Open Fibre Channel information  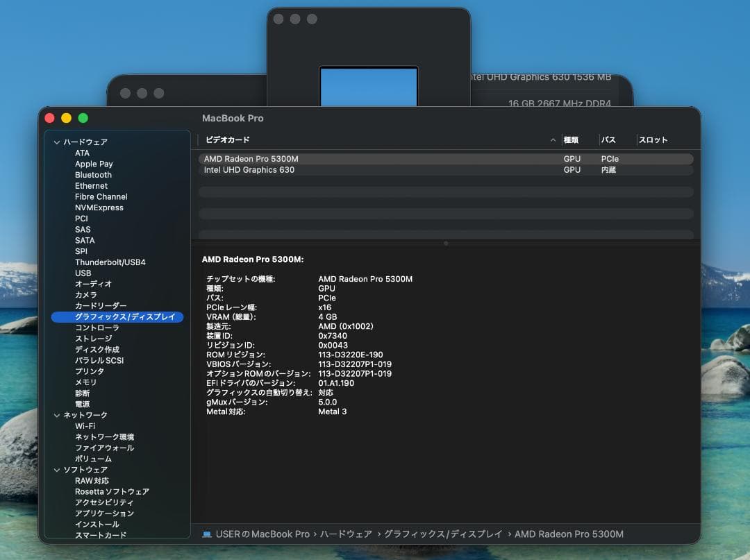[101, 197]
